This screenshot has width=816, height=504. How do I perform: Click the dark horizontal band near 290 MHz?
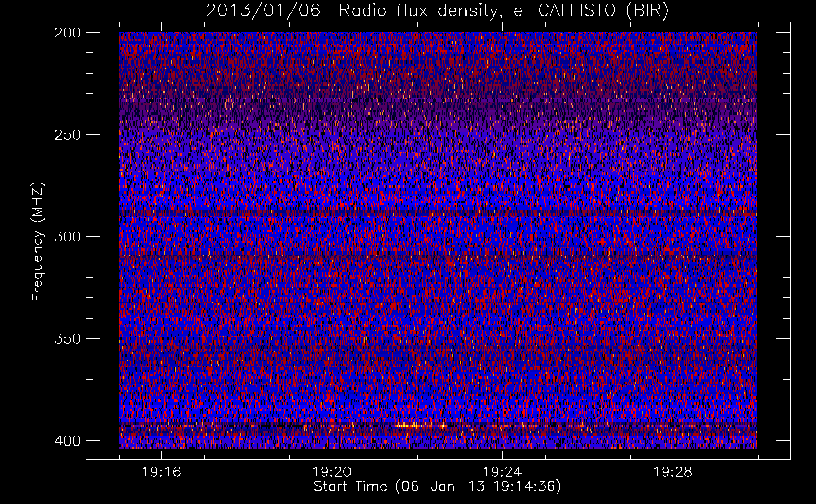(438, 214)
